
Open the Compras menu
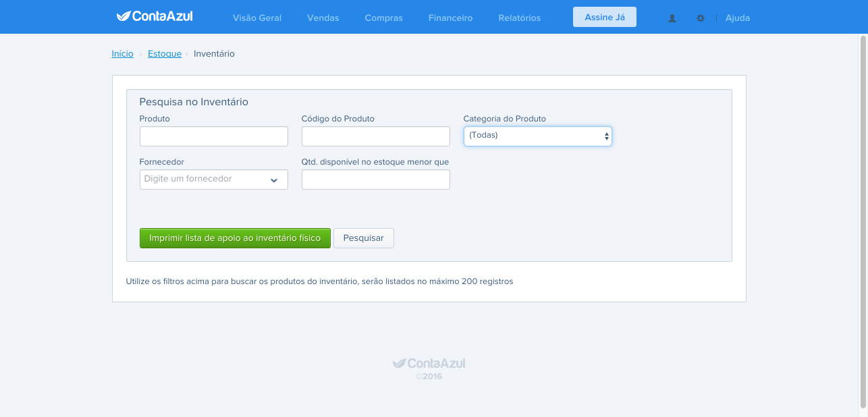pyautogui.click(x=384, y=18)
